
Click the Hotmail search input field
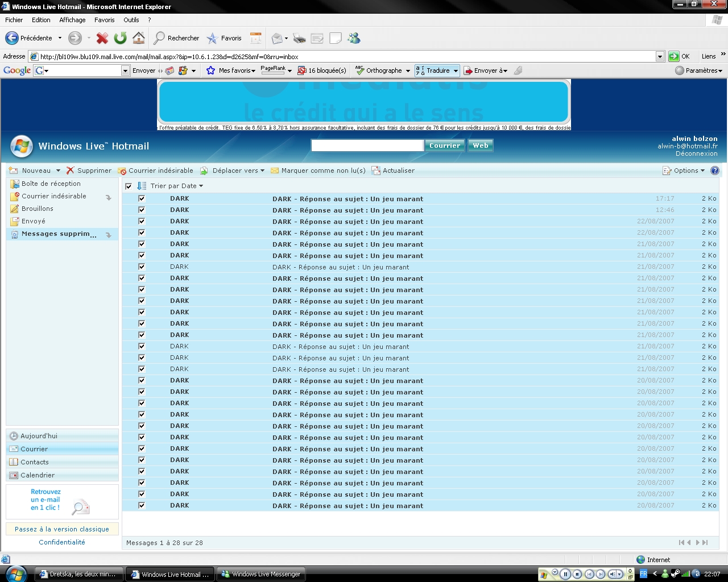point(367,145)
